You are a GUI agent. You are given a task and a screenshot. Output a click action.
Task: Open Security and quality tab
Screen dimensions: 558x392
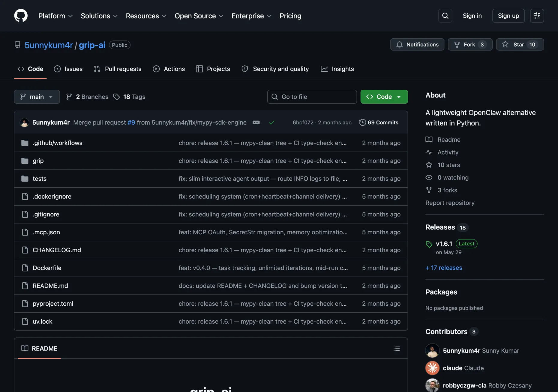point(275,69)
